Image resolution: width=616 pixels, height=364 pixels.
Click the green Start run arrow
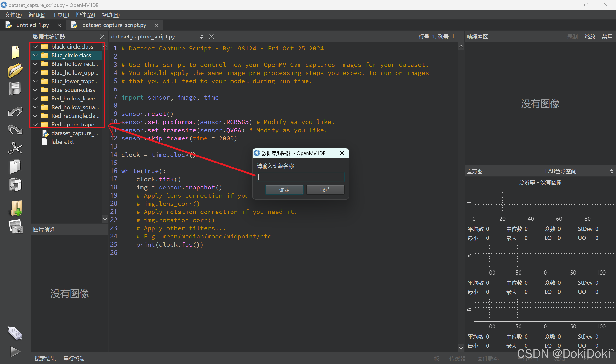(15, 351)
